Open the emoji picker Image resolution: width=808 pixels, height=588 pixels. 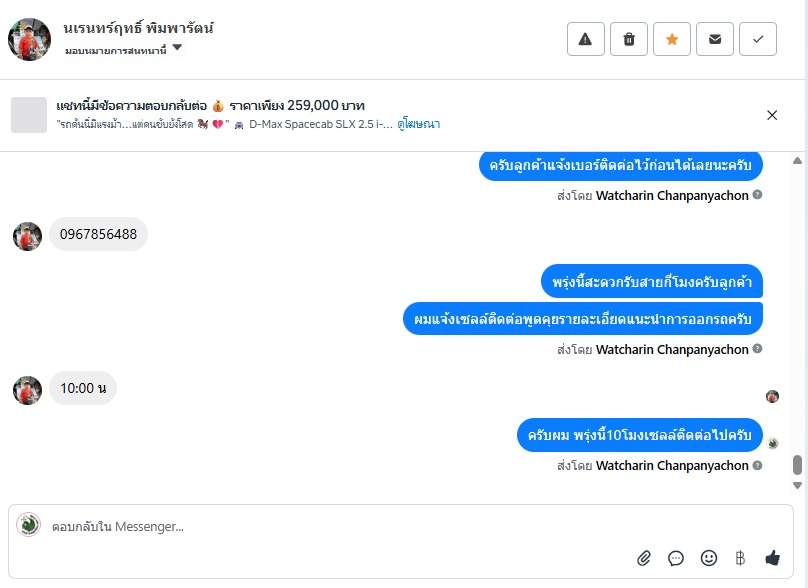709,558
